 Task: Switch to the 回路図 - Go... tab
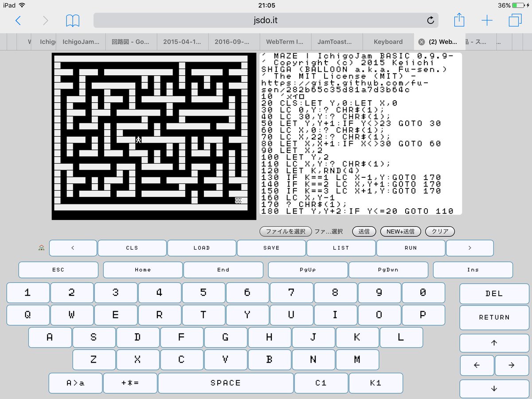point(131,42)
